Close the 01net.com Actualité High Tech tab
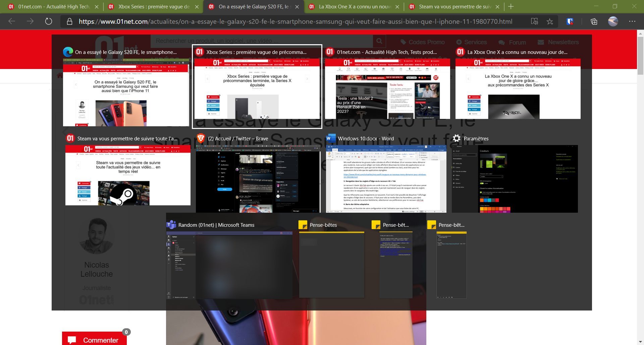This screenshot has height=345, width=644. pyautogui.click(x=97, y=7)
